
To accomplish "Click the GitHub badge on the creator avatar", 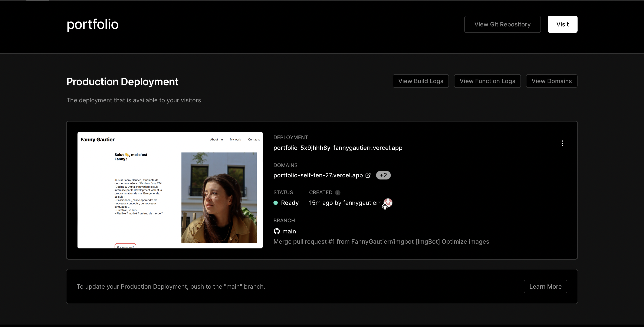I will click(385, 207).
